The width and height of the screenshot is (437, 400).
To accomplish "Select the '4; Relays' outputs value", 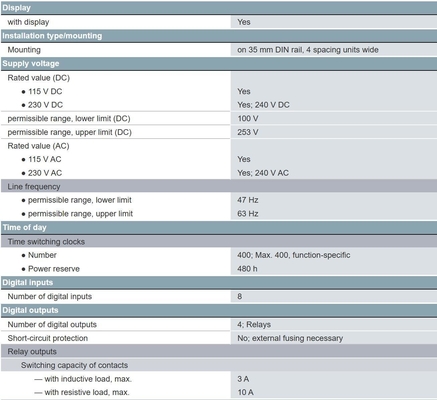I will [254, 324].
